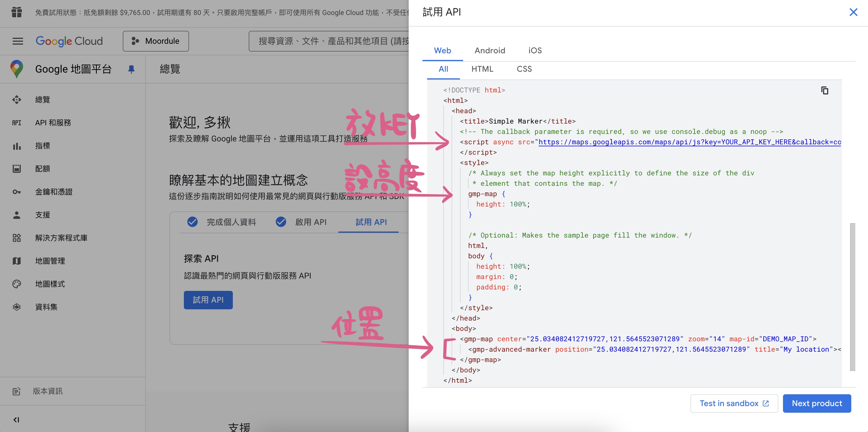This screenshot has height=432, width=868.
Task: Click the 指標 (Metrics) chart icon
Action: tap(16, 146)
